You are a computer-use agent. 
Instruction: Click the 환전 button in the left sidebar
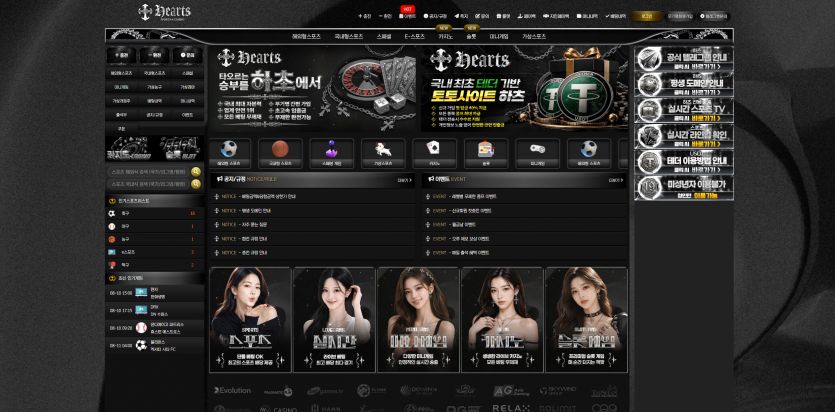(x=154, y=55)
